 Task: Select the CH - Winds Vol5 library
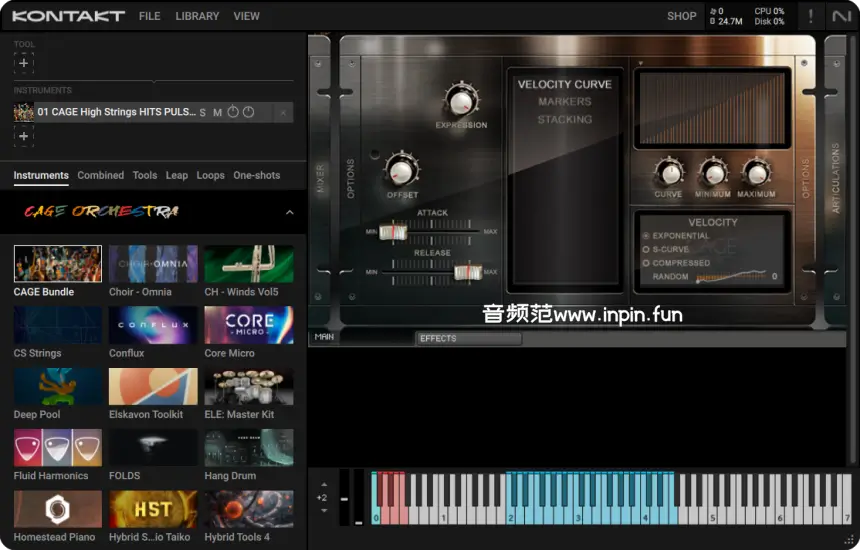click(248, 264)
